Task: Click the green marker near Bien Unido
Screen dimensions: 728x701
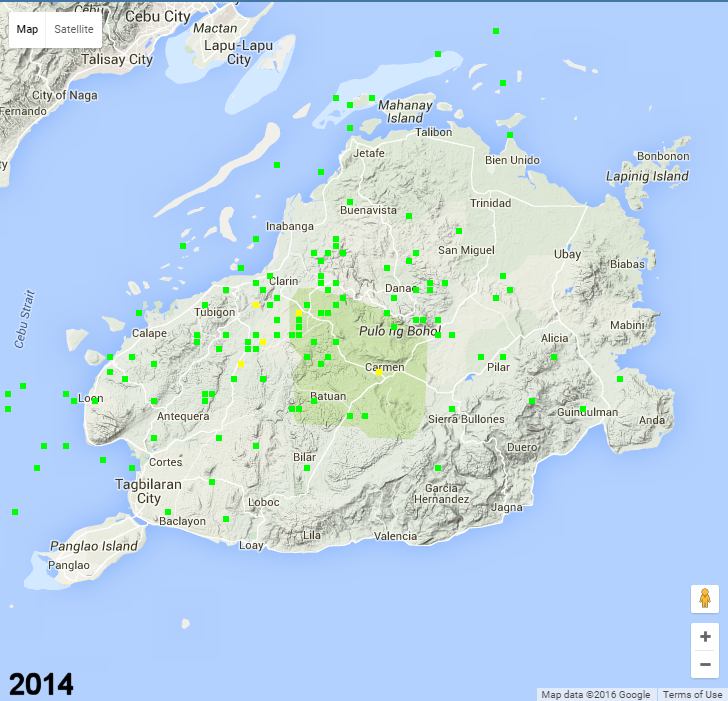Action: pyautogui.click(x=510, y=135)
